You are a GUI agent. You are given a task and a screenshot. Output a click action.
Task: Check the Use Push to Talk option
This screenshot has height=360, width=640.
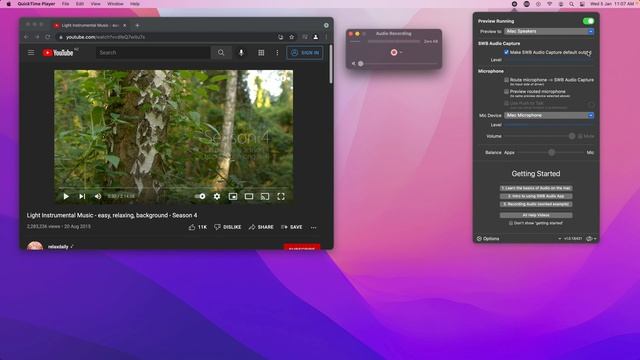506,103
